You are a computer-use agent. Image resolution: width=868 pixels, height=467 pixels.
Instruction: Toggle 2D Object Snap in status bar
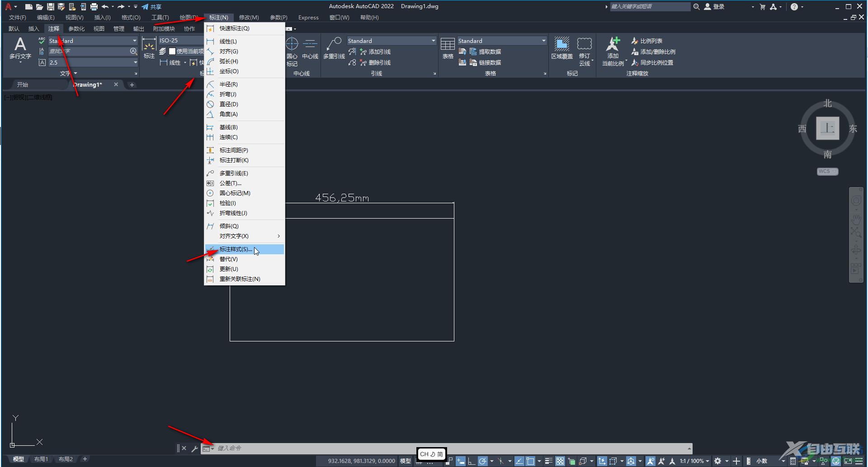point(530,461)
